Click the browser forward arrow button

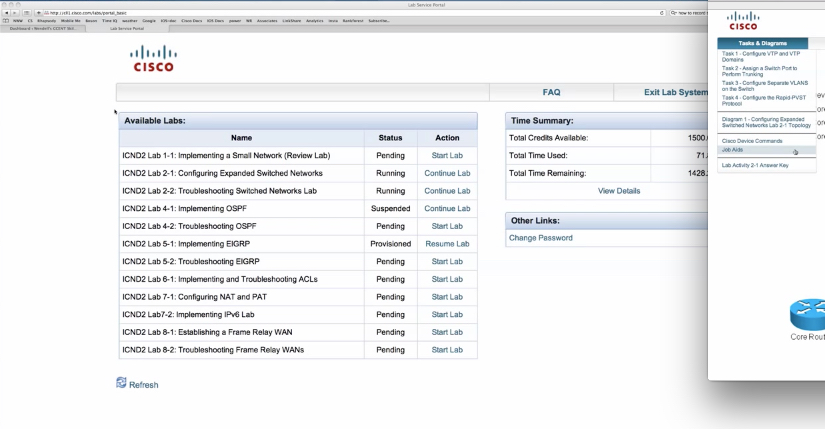point(17,13)
